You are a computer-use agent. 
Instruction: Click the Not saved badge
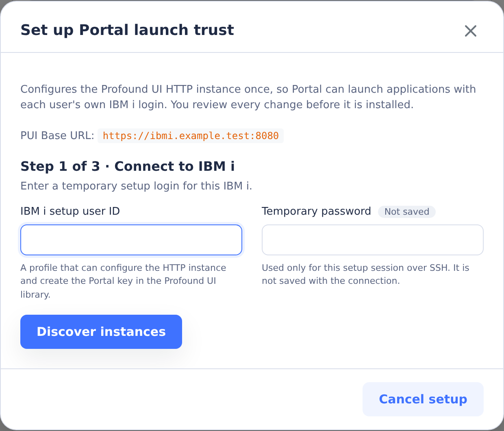click(407, 212)
